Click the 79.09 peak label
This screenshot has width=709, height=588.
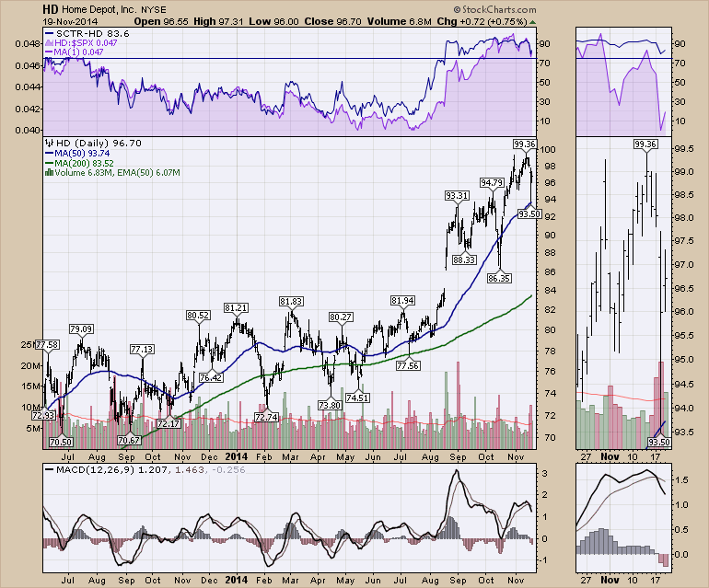tap(81, 329)
